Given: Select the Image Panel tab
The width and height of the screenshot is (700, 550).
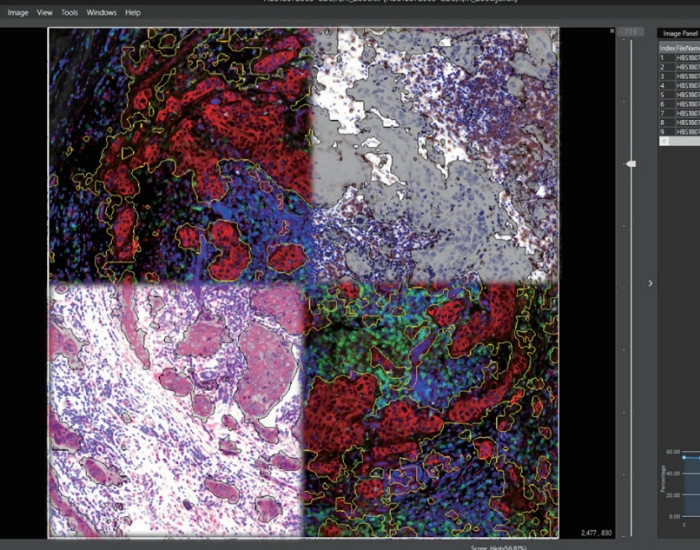Looking at the screenshot, I should pos(679,33).
